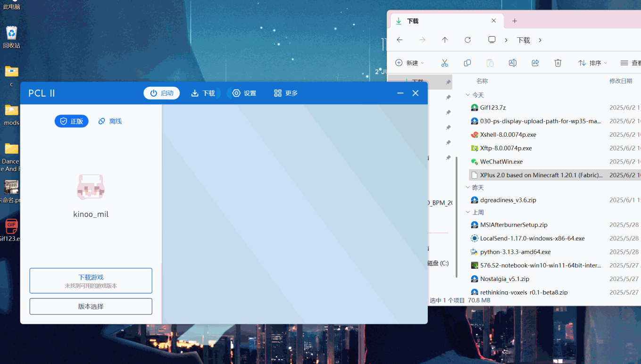Expand chevron after 下载 in address bar
The height and width of the screenshot is (364, 641).
540,40
